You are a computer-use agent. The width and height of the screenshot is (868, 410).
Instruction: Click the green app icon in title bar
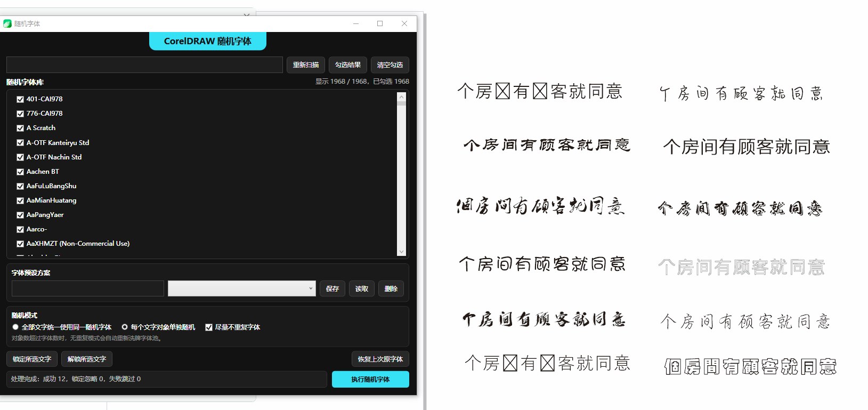click(7, 23)
